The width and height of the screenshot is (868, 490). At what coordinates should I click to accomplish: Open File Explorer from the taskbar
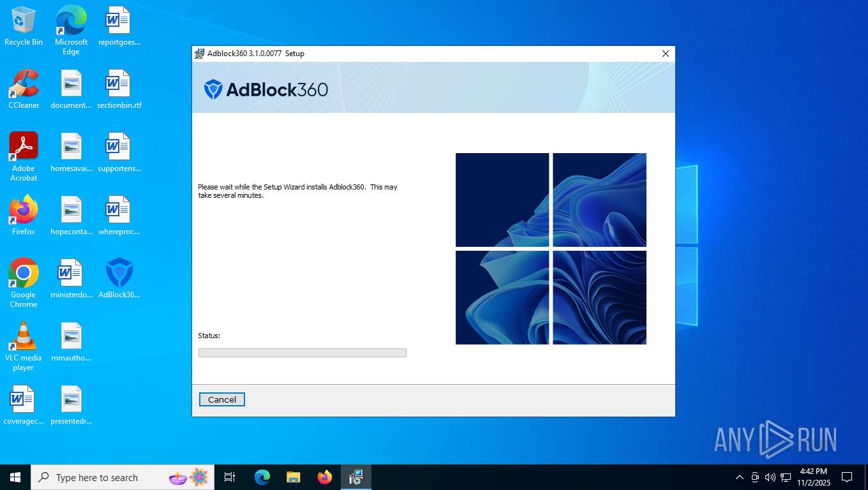click(x=293, y=477)
